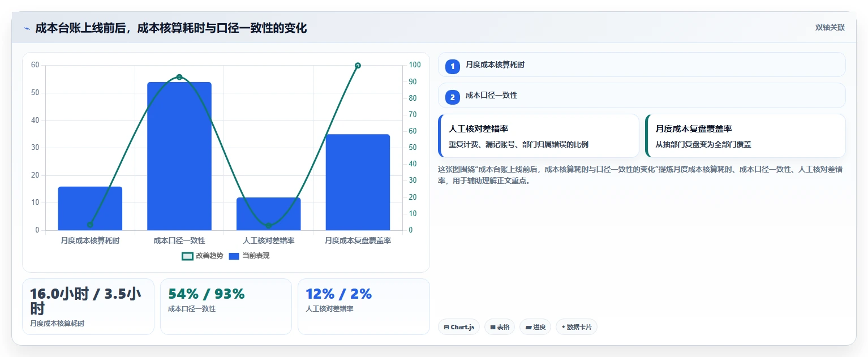Click the text 重复计费、漏记账号、部门归属错误的比例
Screen dimensions: 868x357
tap(518, 144)
